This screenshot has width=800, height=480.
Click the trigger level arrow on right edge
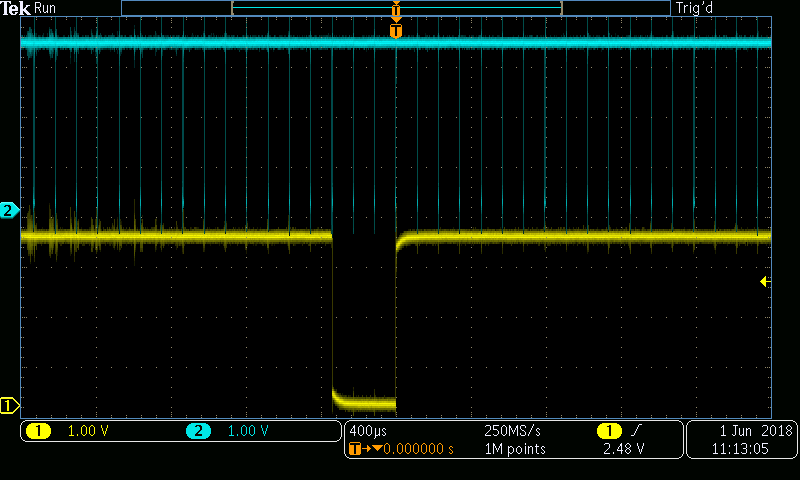765,282
